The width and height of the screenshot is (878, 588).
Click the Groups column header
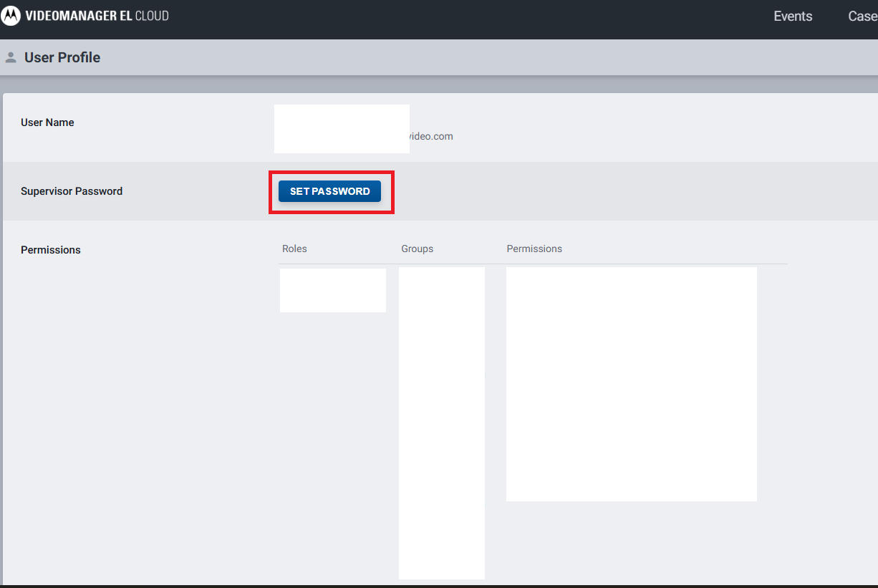coord(417,249)
